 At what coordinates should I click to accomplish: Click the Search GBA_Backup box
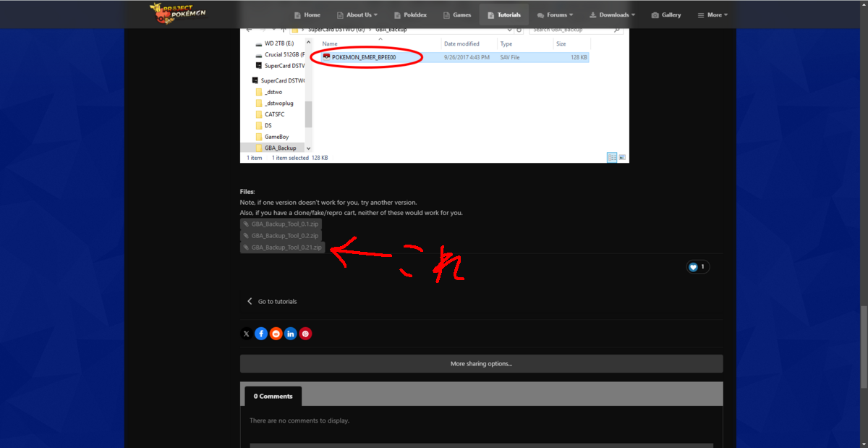coord(576,30)
